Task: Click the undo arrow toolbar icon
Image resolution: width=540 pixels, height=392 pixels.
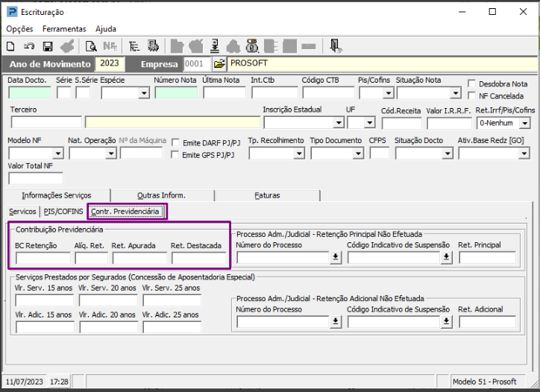Action: [x=30, y=46]
